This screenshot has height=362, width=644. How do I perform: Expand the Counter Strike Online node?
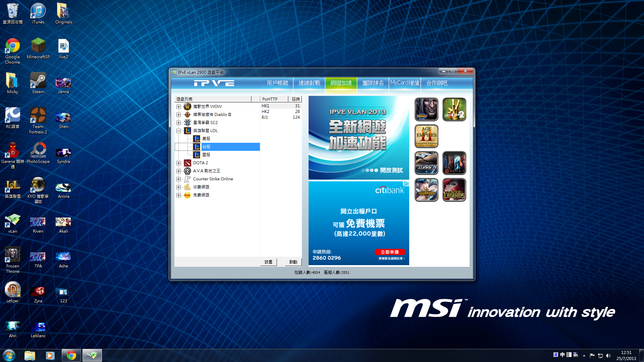179,179
